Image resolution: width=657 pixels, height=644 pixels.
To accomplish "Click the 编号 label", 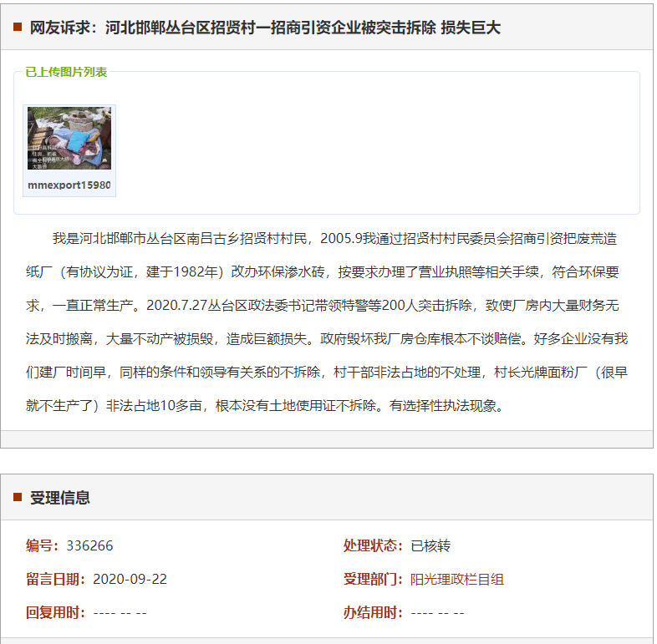I will (x=43, y=546).
